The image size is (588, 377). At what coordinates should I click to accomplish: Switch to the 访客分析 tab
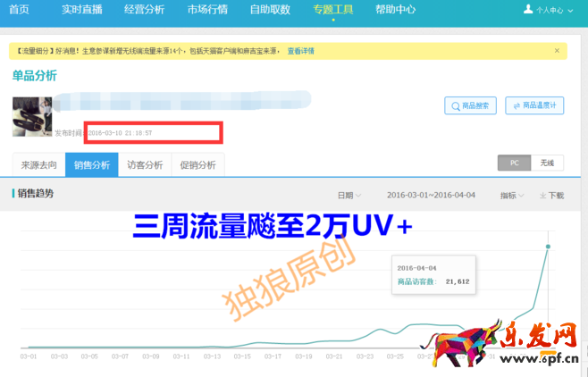pyautogui.click(x=145, y=164)
